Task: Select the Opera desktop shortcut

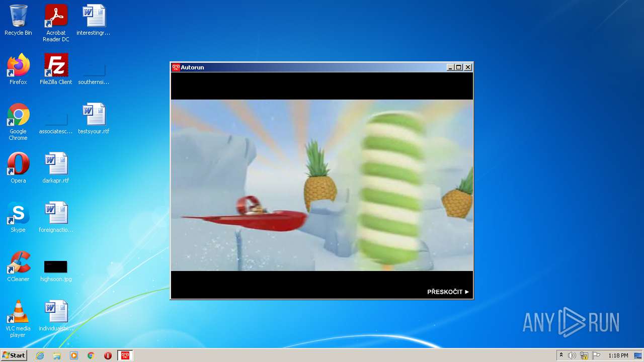Action: pos(18,168)
